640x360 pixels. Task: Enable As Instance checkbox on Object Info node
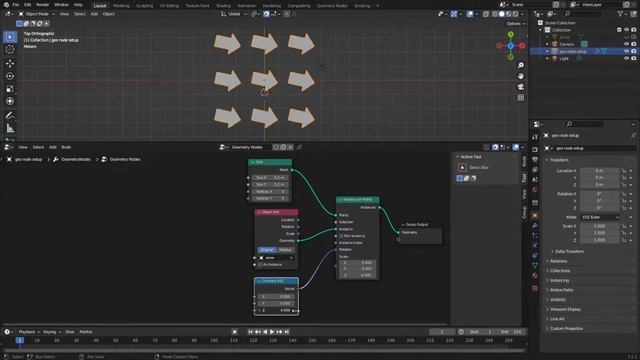click(x=260, y=264)
